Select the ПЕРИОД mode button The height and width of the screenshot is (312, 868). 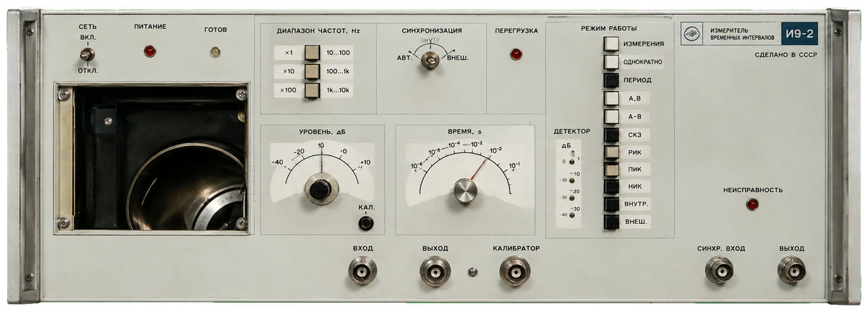pos(612,79)
